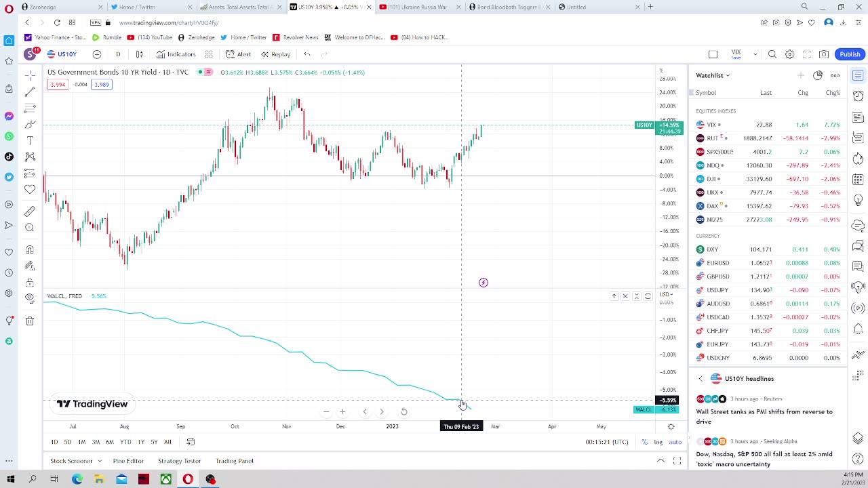
Task: Undo the last chart action
Action: tap(307, 54)
